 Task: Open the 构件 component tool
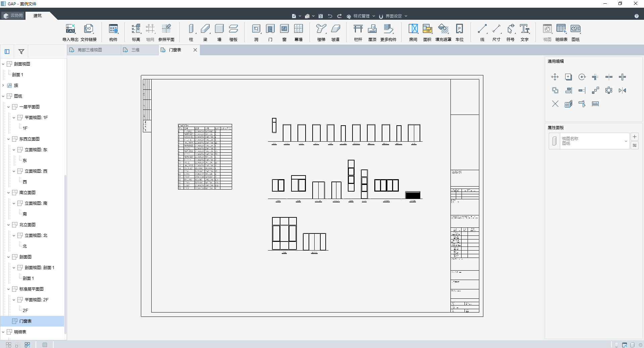[113, 32]
